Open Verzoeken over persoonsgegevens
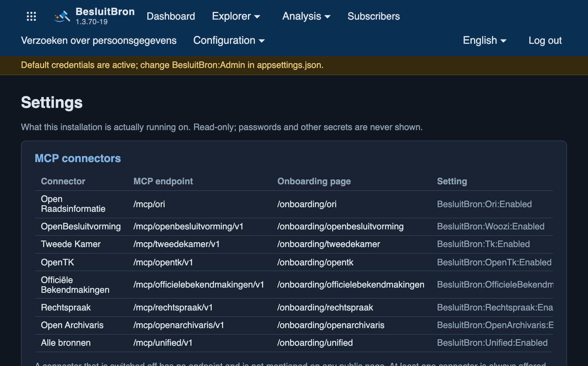 [99, 40]
